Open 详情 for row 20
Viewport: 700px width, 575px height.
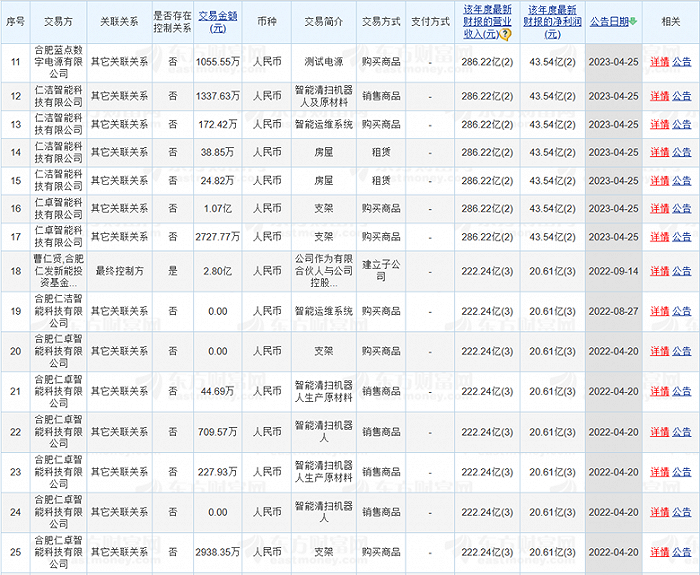659,351
